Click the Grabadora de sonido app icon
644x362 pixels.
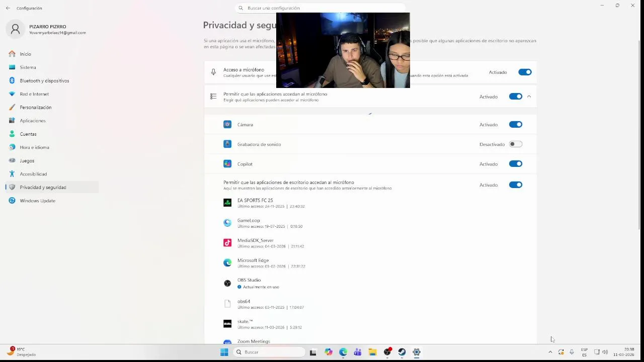pyautogui.click(x=227, y=144)
